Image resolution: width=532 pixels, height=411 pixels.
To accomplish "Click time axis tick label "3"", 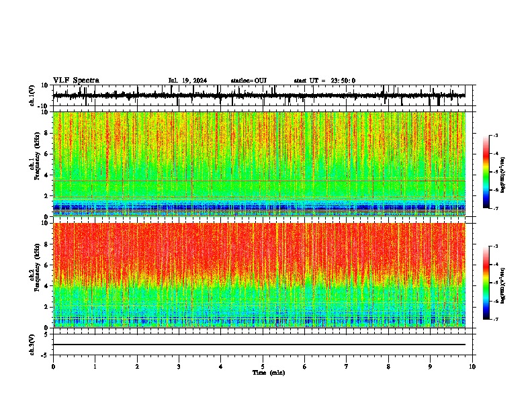I will click(179, 367).
